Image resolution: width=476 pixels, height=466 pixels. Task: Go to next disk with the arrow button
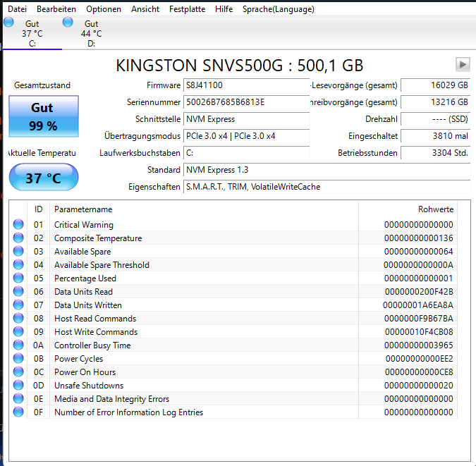(x=463, y=65)
